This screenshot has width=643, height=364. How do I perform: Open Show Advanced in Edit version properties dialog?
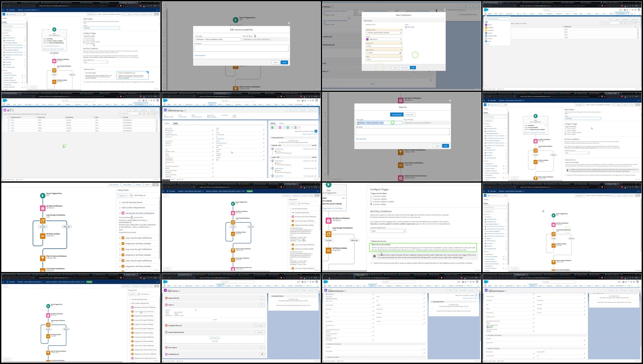point(200,55)
